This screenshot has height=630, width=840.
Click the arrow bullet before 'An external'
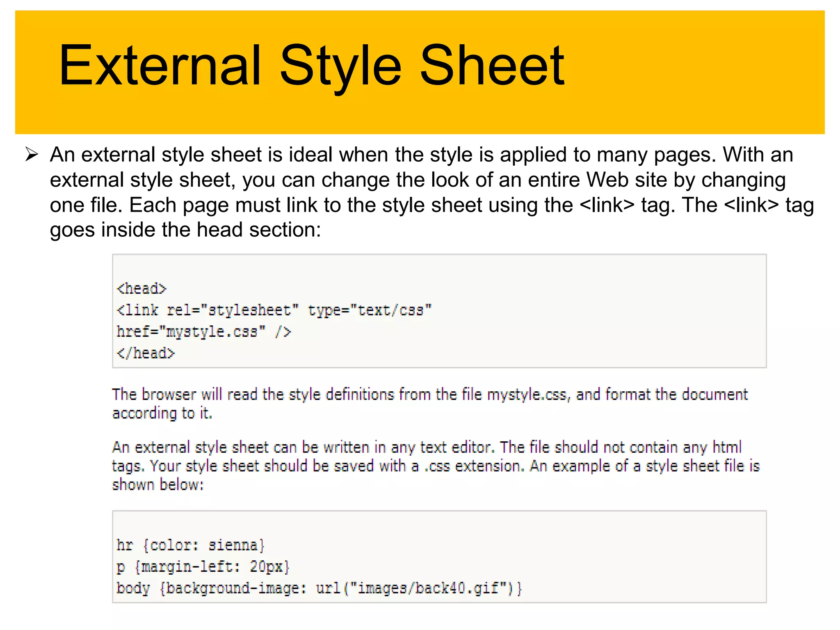[x=32, y=155]
